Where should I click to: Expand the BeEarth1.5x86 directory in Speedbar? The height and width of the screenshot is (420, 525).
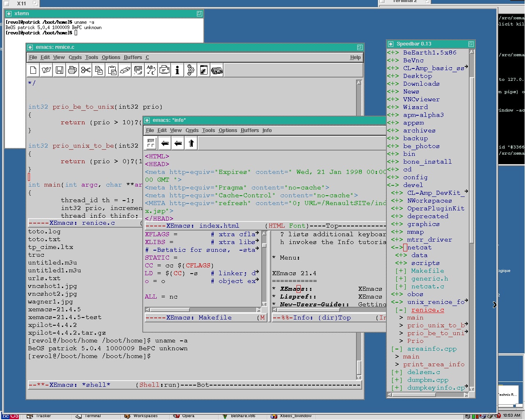(x=393, y=52)
